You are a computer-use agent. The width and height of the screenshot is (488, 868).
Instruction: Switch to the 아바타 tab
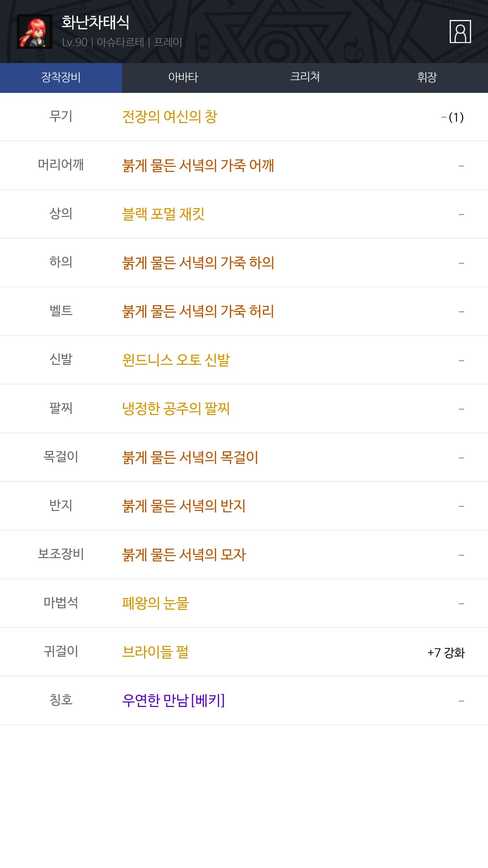tap(183, 78)
